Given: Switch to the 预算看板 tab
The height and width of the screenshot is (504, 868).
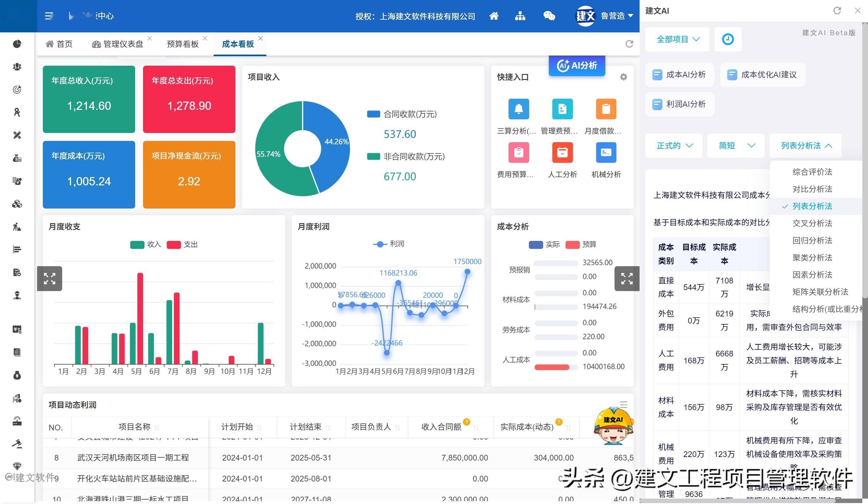Looking at the screenshot, I should coord(182,44).
